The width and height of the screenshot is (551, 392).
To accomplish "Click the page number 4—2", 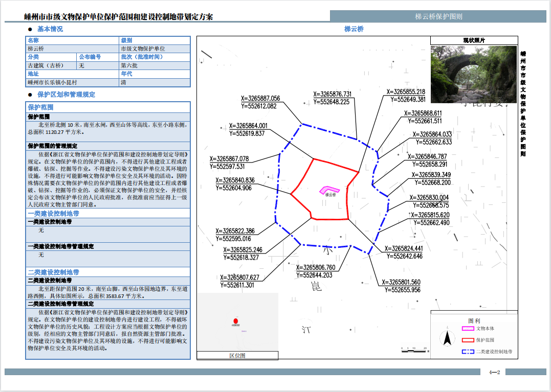I will (494, 373).
